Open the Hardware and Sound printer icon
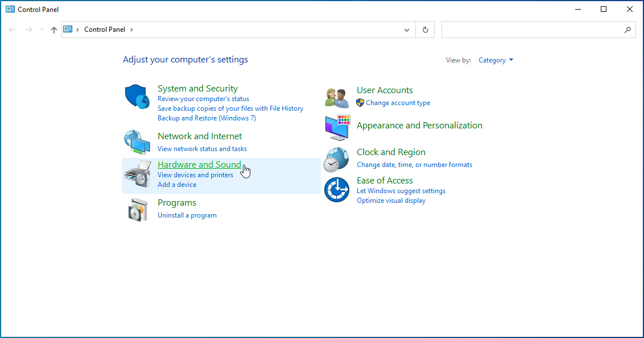 pyautogui.click(x=137, y=174)
